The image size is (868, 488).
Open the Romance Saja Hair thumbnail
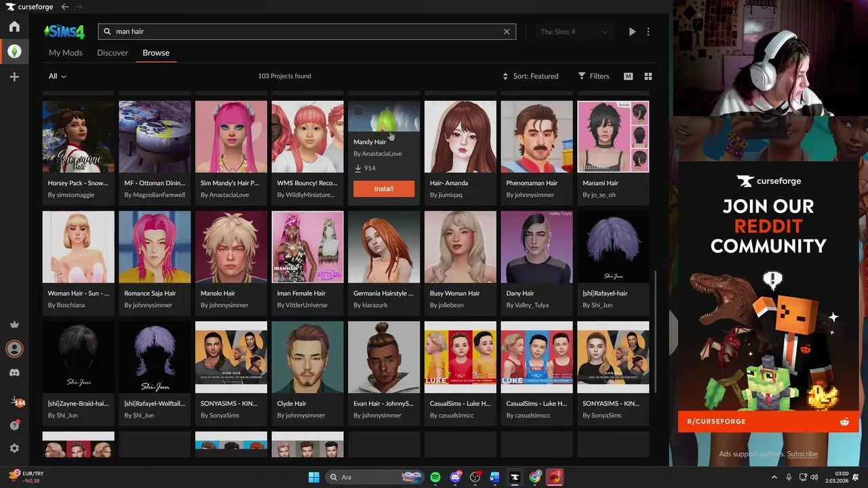(155, 247)
